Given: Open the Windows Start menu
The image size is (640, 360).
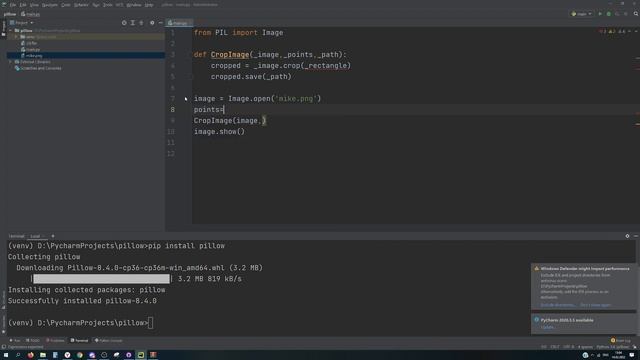Looking at the screenshot, I should coord(6,355).
